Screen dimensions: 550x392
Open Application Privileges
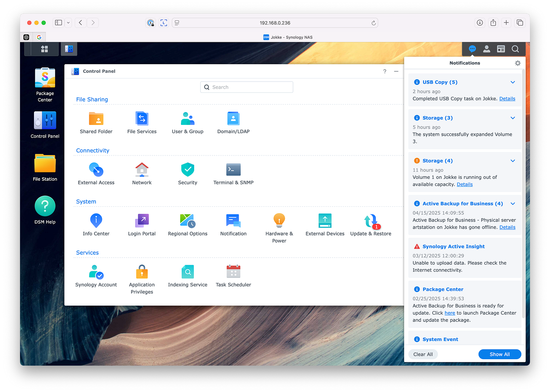142,280
